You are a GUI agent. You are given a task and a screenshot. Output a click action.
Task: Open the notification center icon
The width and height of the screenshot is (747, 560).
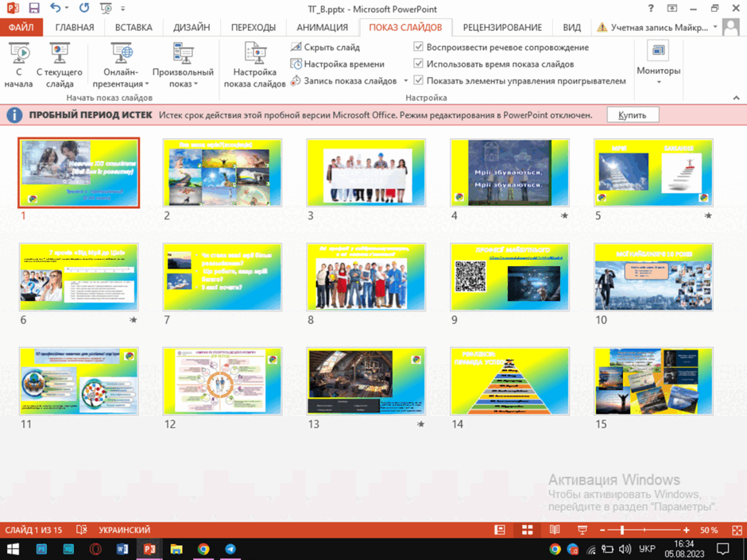722,549
